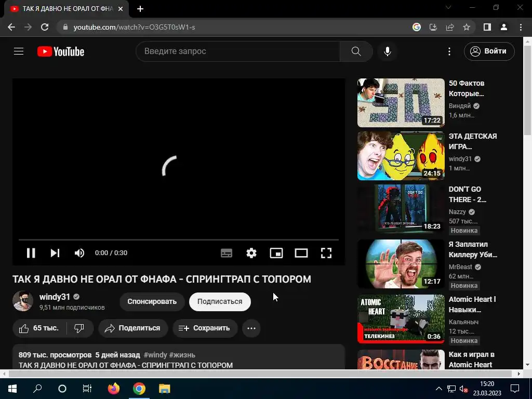Open Atomic Heart Навыки video thumbnail

401,319
